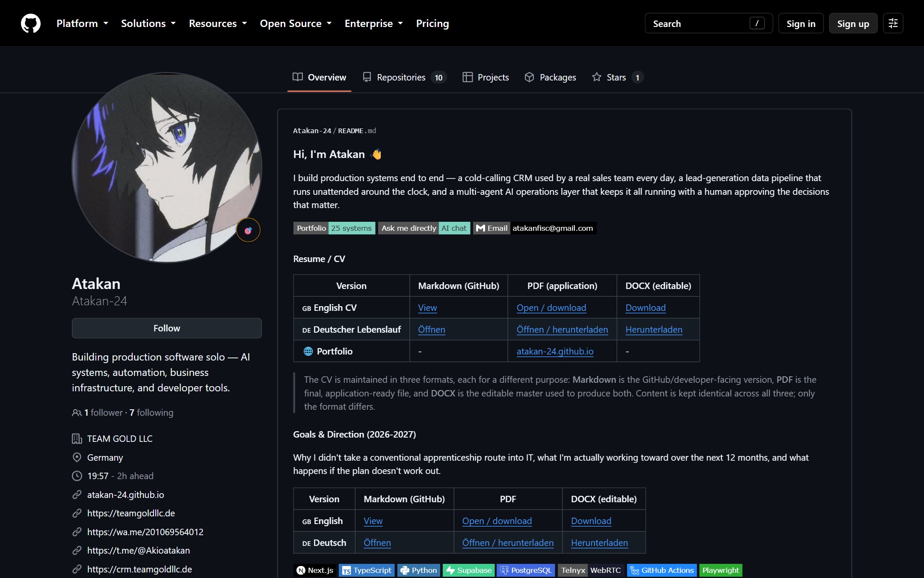The height and width of the screenshot is (578, 924).
Task: Open the appearance settings icon in header
Action: coord(893,23)
